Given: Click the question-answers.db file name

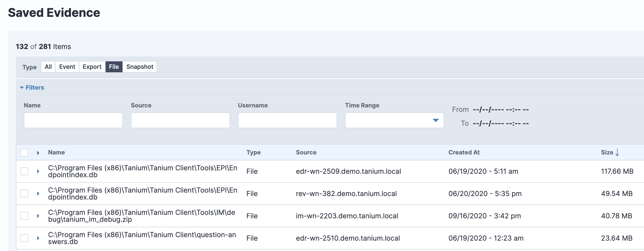Looking at the screenshot, I should click(142, 238).
